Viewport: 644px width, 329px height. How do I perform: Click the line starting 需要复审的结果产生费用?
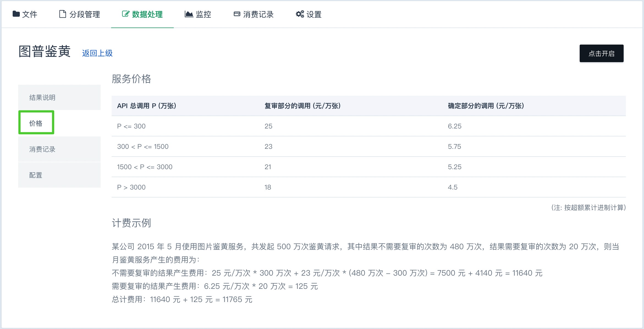[x=215, y=286]
